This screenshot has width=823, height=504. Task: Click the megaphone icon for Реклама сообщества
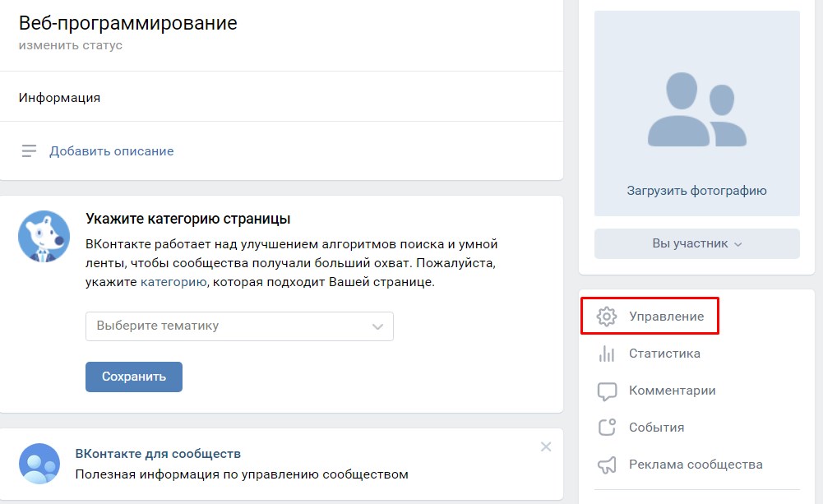(x=607, y=465)
